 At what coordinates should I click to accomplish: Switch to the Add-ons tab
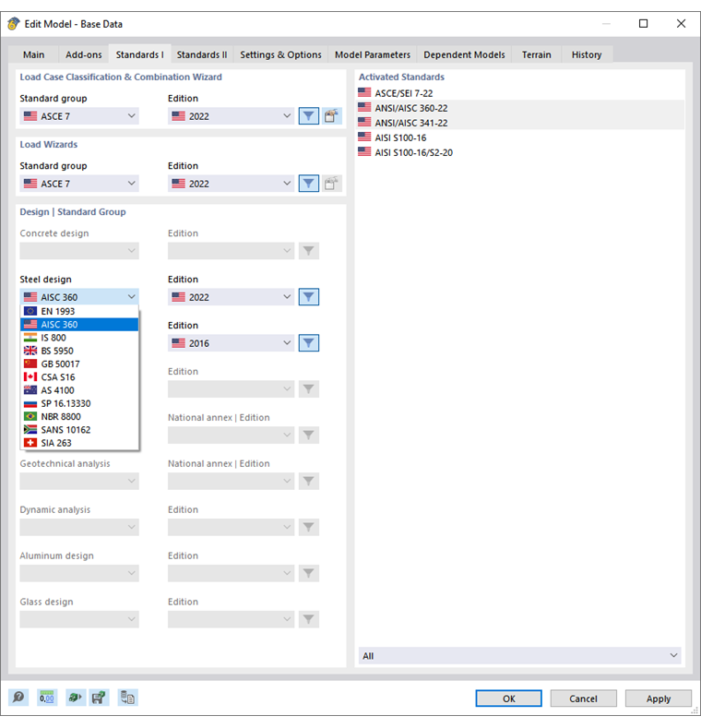[x=84, y=54]
